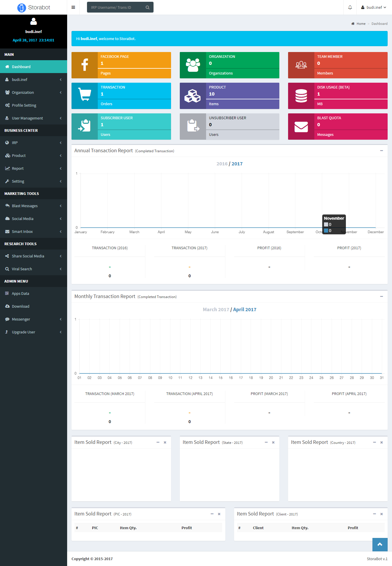Click the scroll-to-top arrow button
The width and height of the screenshot is (392, 566).
(380, 544)
